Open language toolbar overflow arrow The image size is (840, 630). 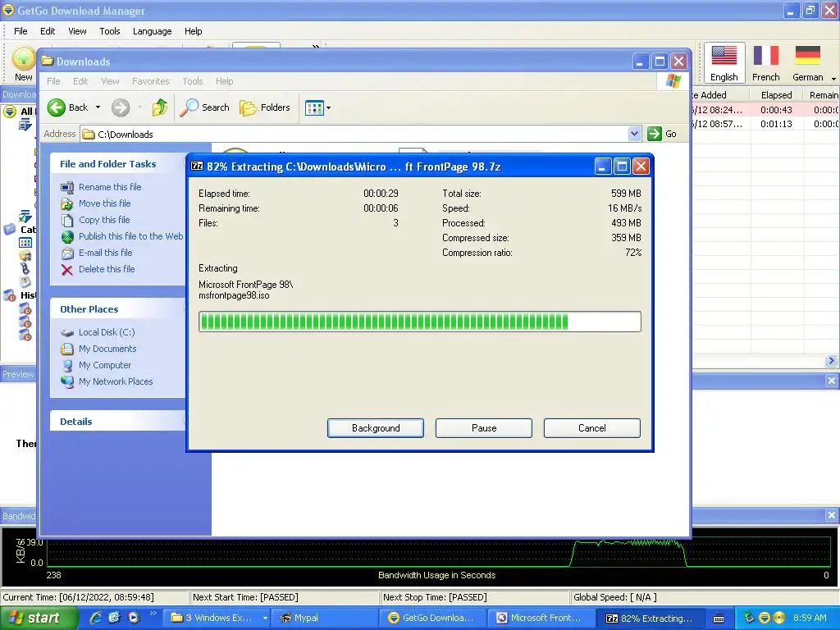click(833, 78)
